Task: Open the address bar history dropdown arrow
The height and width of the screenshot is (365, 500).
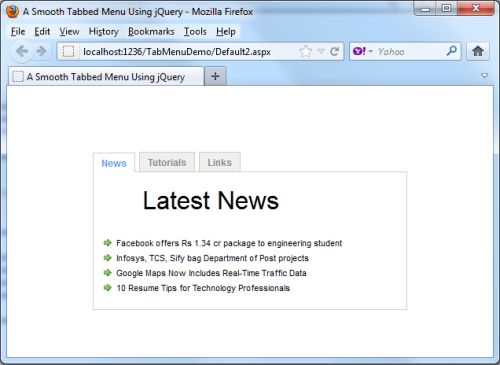Action: 321,51
